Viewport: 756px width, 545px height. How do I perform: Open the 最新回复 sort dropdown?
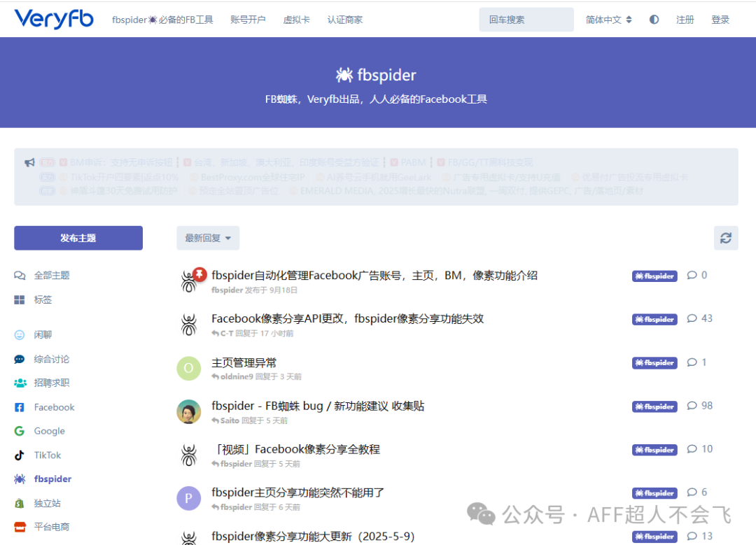[207, 238]
